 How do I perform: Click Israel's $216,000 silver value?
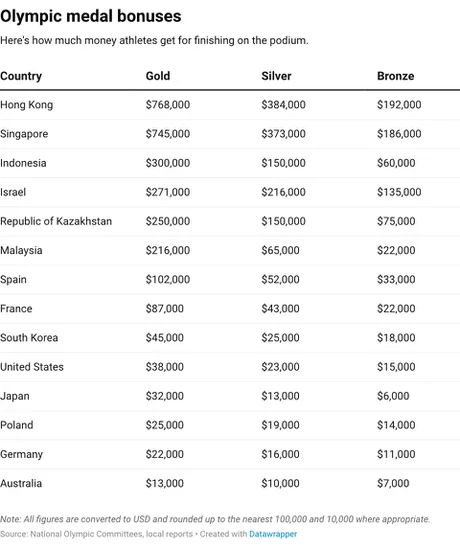(283, 192)
